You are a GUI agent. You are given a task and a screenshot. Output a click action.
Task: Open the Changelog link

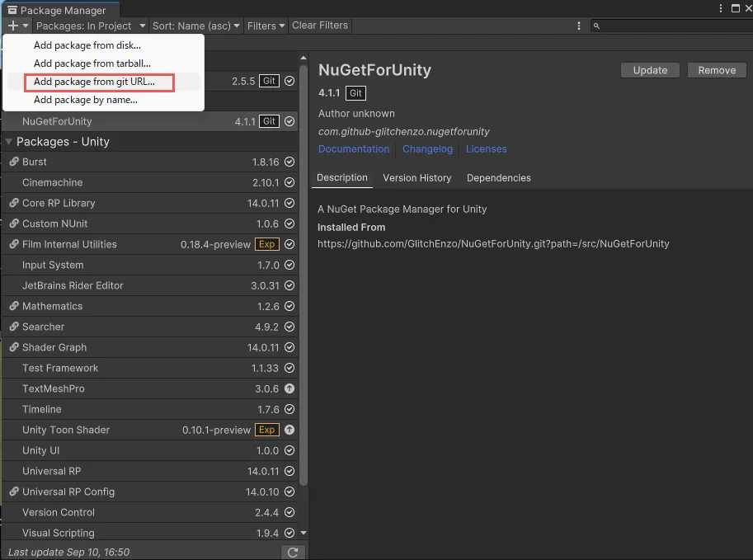[x=427, y=149]
